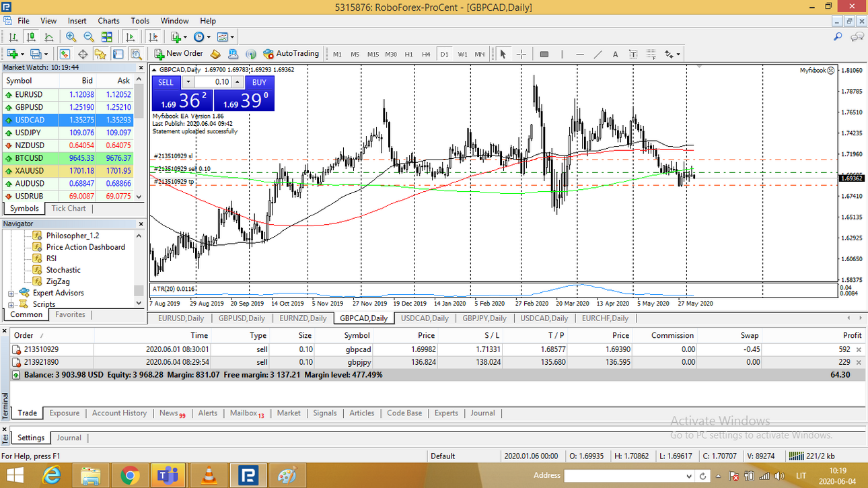Open the chart Templates dropdown
The width and height of the screenshot is (868, 488).
[x=225, y=37]
